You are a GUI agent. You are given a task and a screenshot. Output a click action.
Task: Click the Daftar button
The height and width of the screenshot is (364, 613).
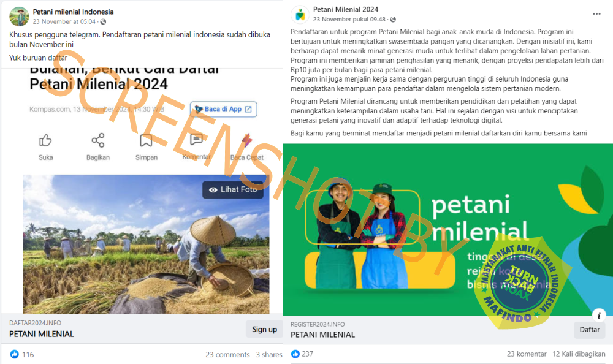(590, 330)
